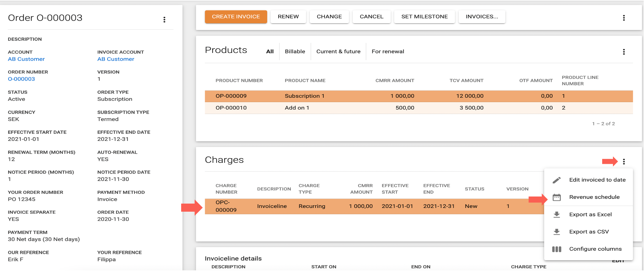The width and height of the screenshot is (644, 271).
Task: Select the Current & future tab
Action: tap(338, 52)
